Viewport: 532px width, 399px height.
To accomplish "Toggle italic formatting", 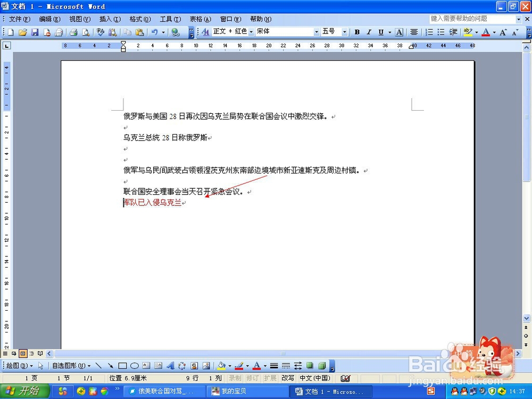I will [x=369, y=32].
